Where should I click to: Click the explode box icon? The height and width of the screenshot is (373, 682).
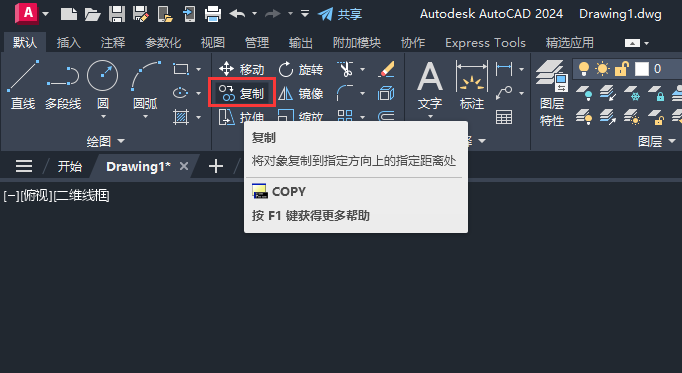coord(386,93)
